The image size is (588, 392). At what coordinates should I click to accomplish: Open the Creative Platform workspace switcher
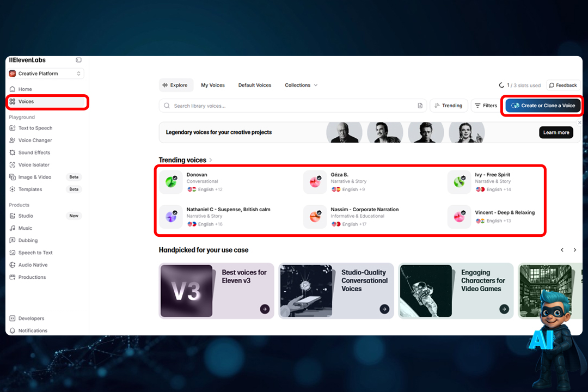45,73
